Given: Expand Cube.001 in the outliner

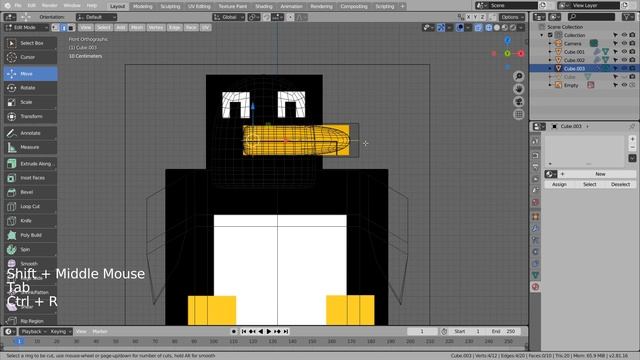Looking at the screenshot, I should pyautogui.click(x=550, y=52).
